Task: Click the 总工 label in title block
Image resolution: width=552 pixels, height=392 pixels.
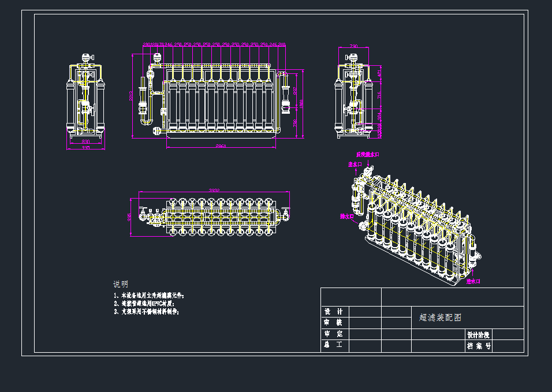Action: click(x=334, y=345)
